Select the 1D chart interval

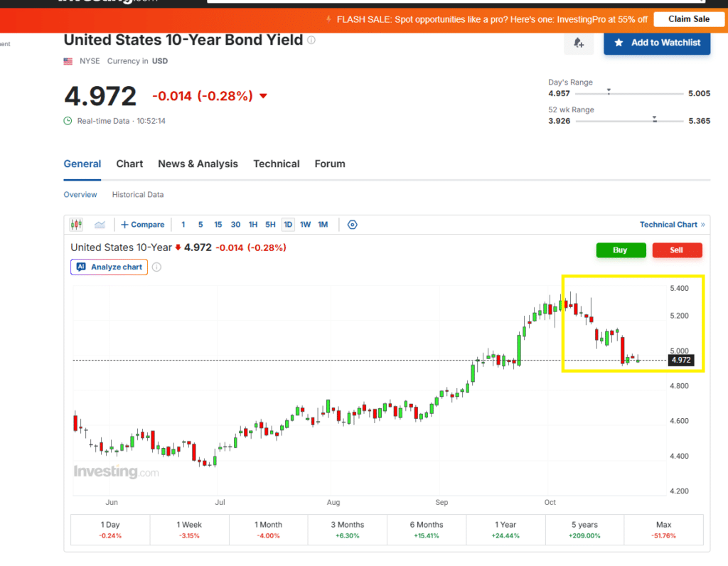[x=288, y=225]
